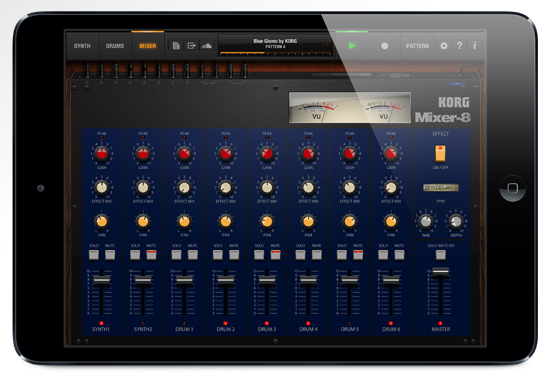Image resolution: width=550 pixels, height=375 pixels.
Task: Toggle mute on SYNTH2 channel
Action: click(x=151, y=255)
